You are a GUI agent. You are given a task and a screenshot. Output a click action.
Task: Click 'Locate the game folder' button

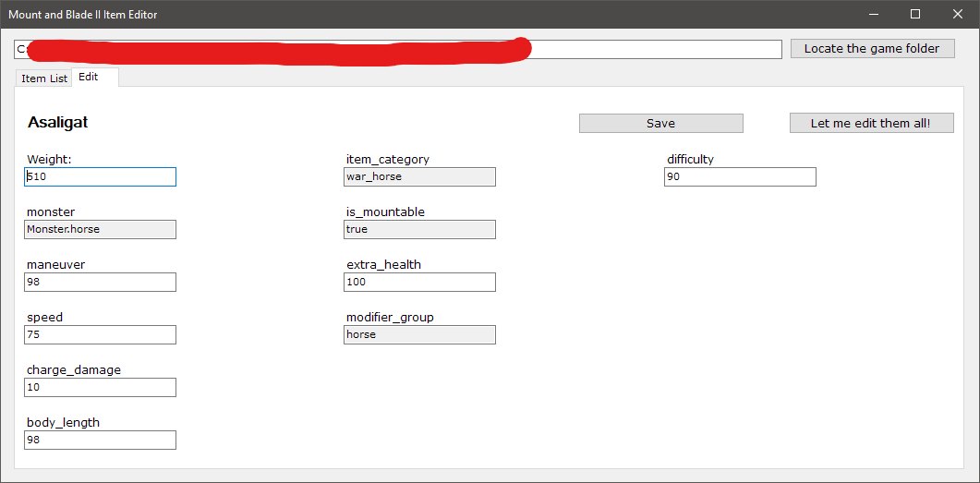pyautogui.click(x=871, y=49)
